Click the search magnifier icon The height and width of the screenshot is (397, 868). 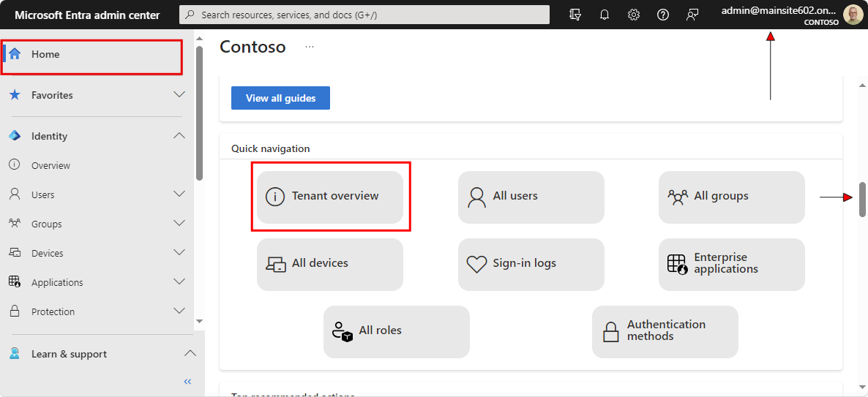click(x=190, y=15)
